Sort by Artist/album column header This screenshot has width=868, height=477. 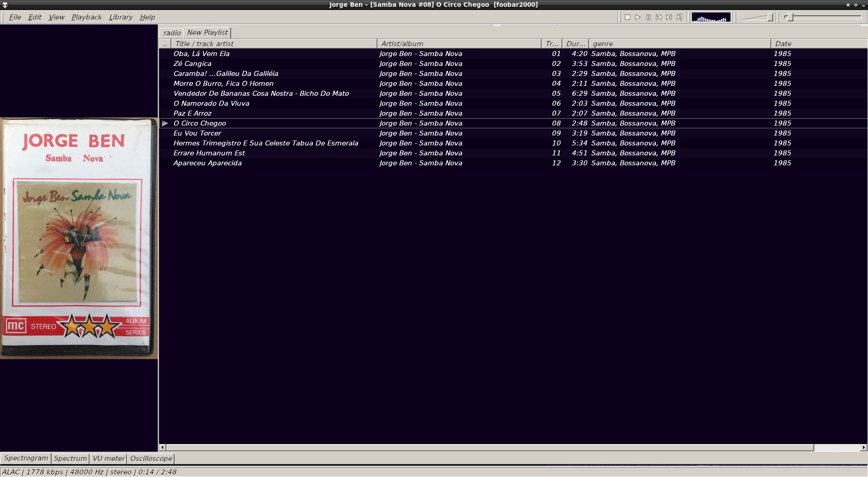459,44
